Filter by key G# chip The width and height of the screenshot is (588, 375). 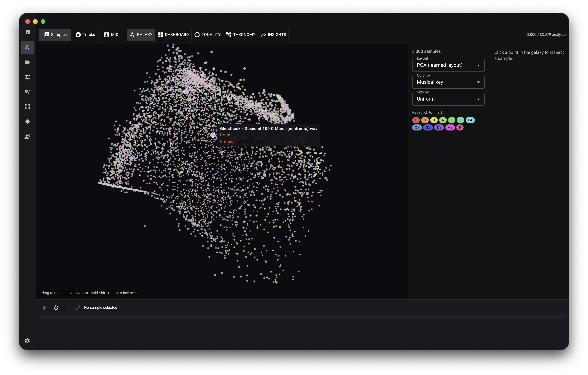[428, 127]
